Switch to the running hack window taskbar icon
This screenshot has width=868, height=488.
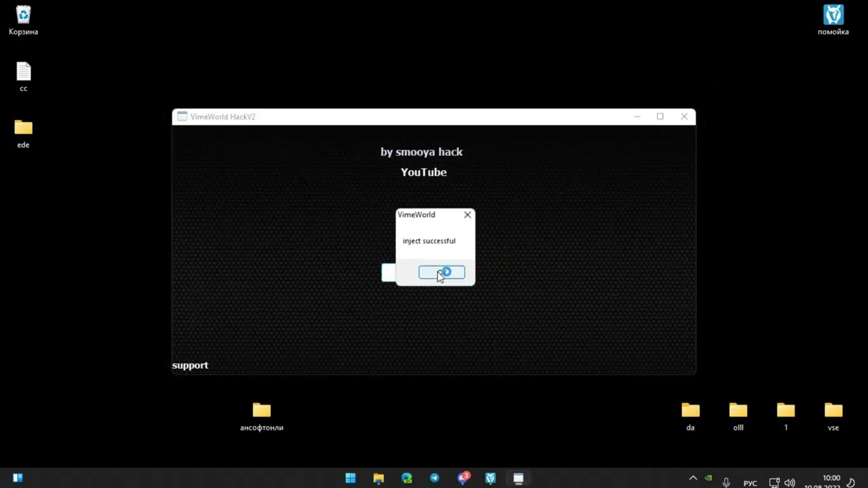518,479
